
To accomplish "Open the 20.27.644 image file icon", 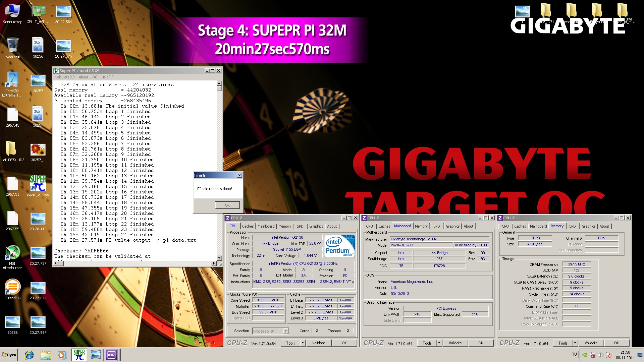I will [x=38, y=290].
